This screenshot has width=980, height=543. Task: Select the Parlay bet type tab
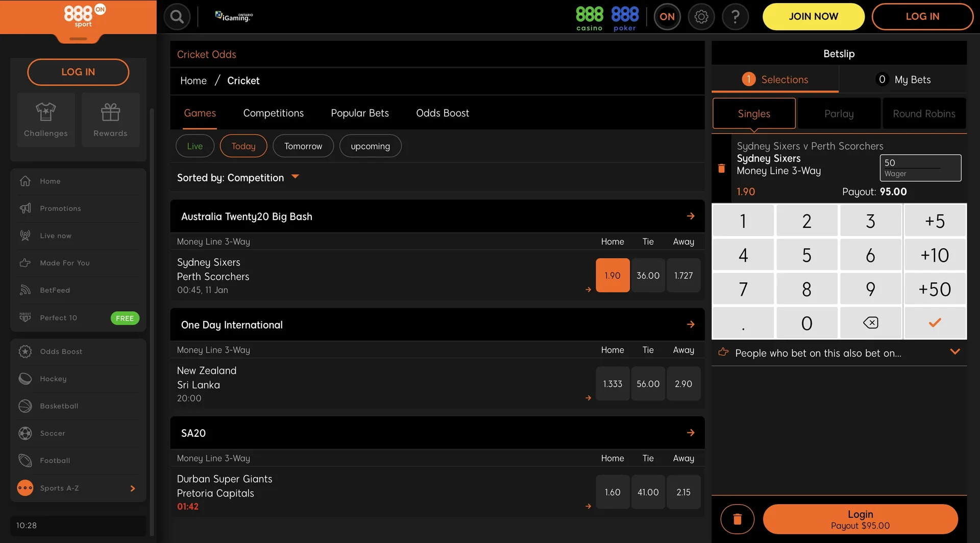coord(839,113)
